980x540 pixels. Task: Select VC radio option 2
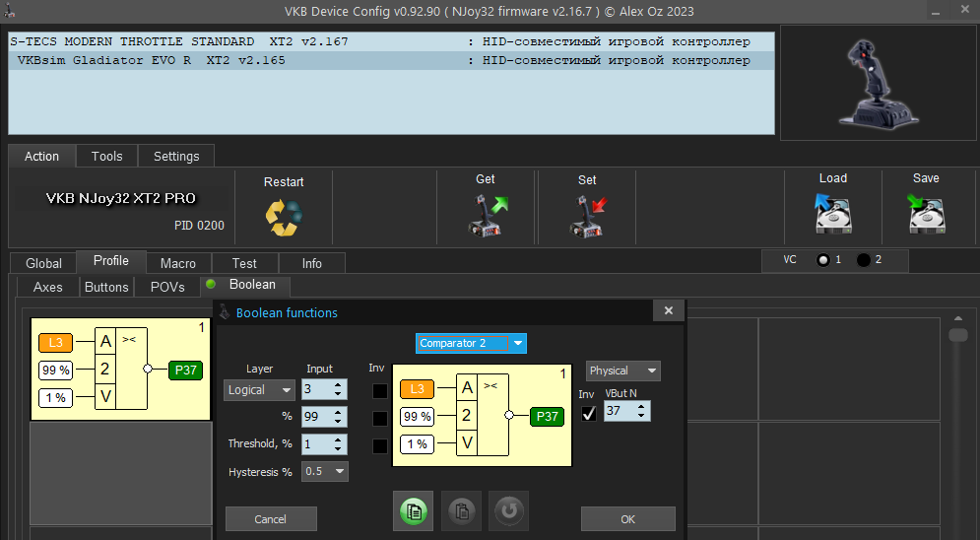click(863, 260)
